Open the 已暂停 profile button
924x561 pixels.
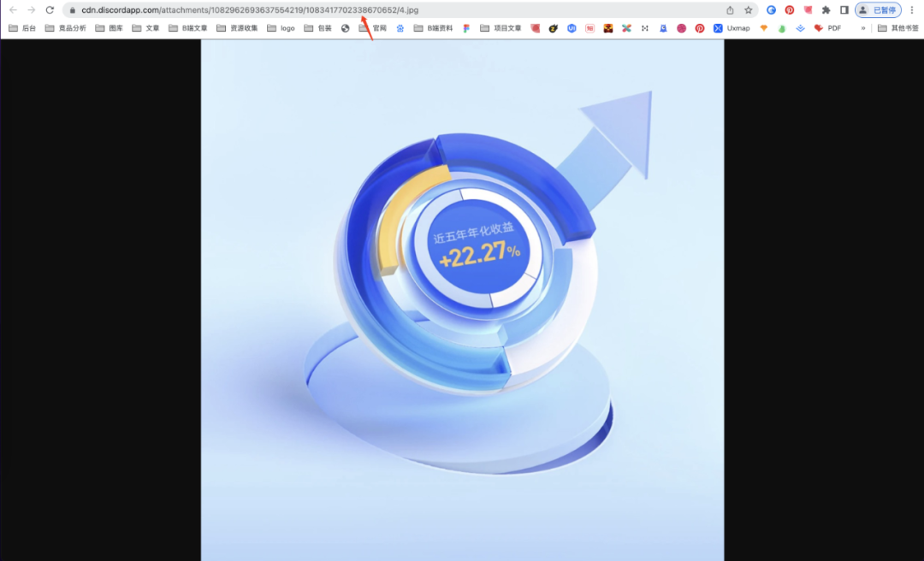[878, 10]
